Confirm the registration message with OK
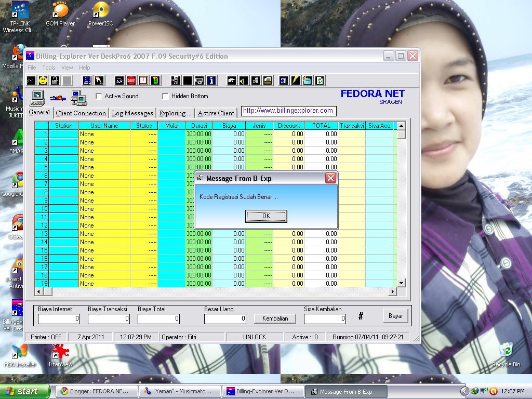Viewport: 532px width, 399px height. [x=267, y=216]
